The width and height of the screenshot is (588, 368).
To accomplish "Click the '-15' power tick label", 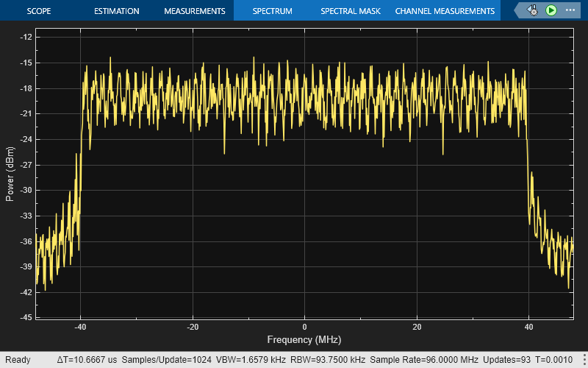I will [26, 63].
